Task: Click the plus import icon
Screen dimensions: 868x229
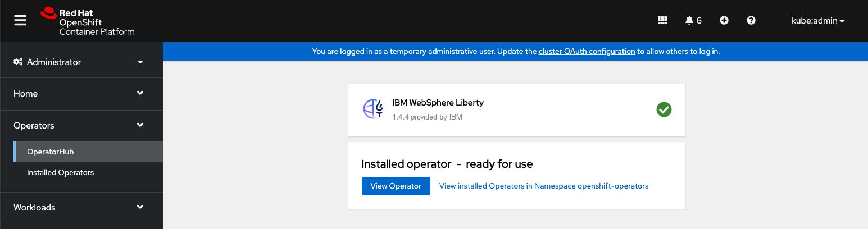Action: pyautogui.click(x=724, y=20)
